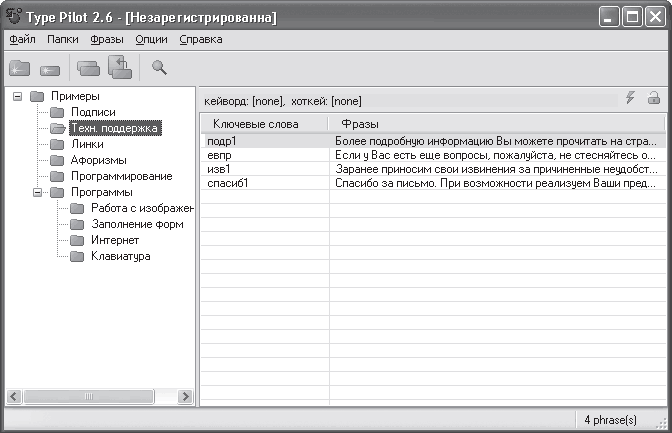This screenshot has width=672, height=433.
Task: Click the folder icon beside Программирование
Action: pyautogui.click(x=57, y=176)
